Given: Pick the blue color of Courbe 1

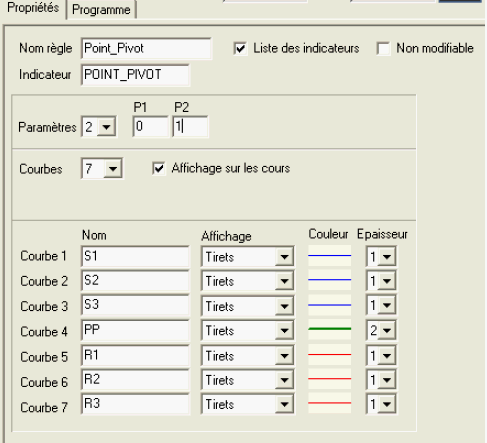Looking at the screenshot, I should [x=329, y=256].
